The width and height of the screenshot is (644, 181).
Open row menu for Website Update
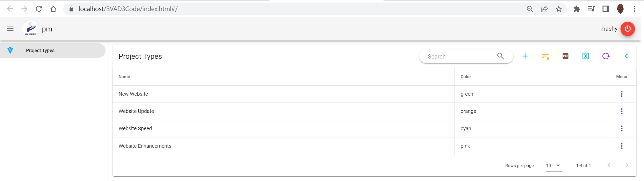[x=622, y=111]
